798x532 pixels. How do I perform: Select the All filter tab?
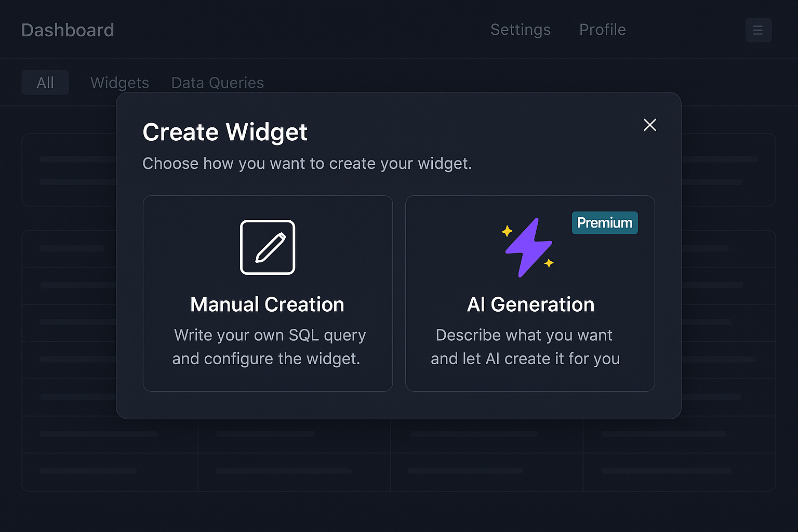45,82
